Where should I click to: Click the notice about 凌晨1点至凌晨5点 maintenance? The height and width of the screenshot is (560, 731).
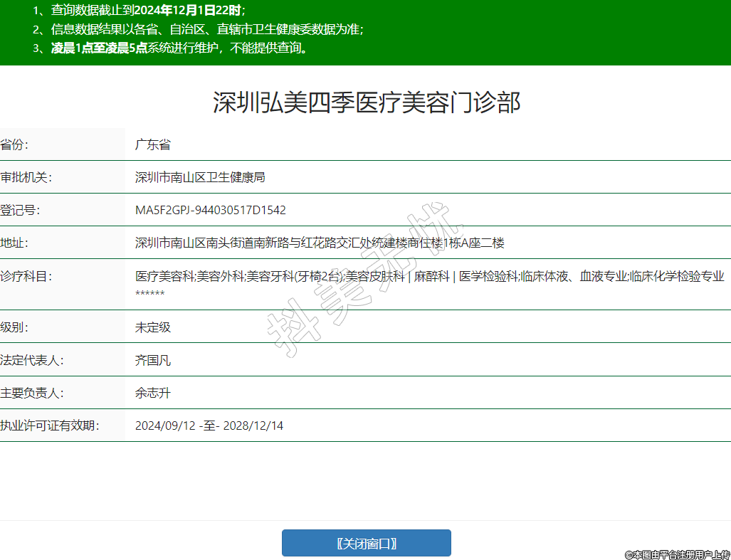[x=180, y=48]
